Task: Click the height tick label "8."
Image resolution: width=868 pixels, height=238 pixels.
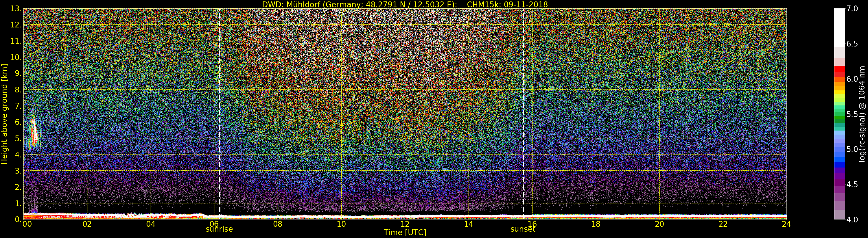Action: point(18,90)
